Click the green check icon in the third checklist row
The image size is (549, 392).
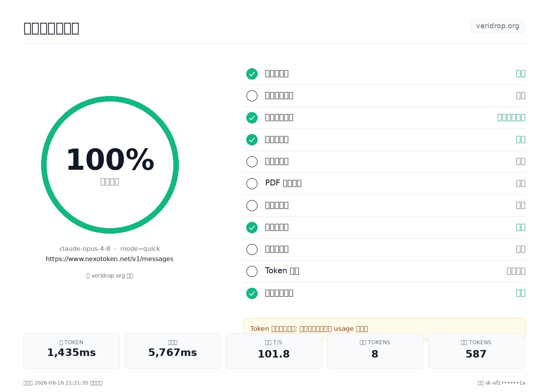click(x=252, y=118)
